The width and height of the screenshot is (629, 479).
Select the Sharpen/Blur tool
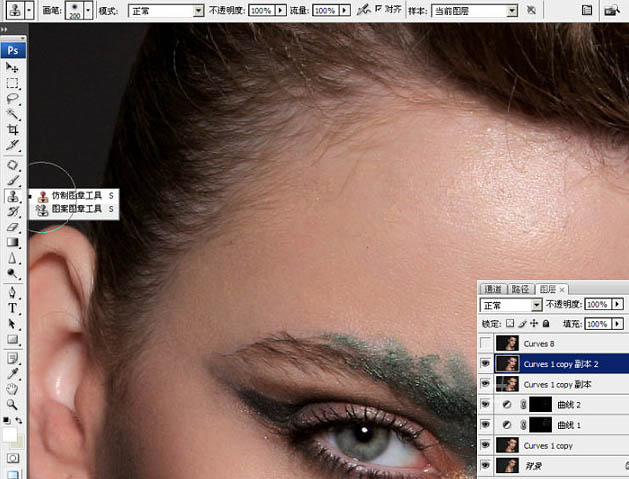(12, 258)
